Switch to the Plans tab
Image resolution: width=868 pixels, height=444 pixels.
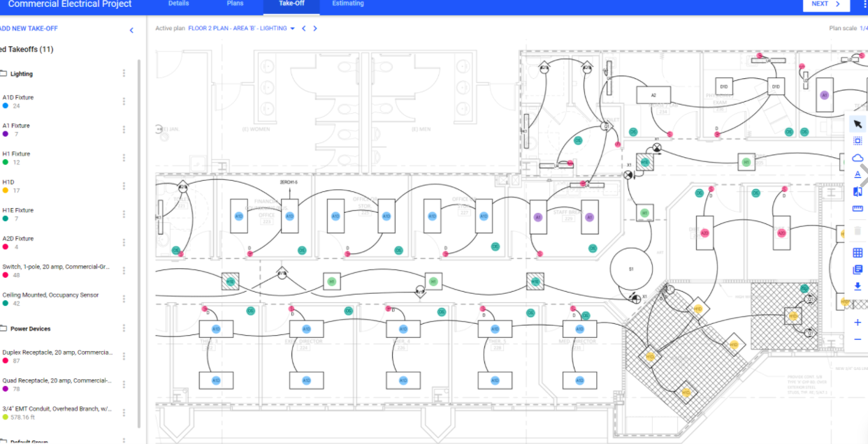(235, 3)
